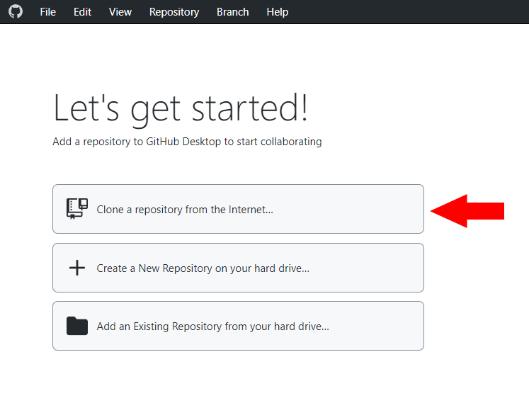Screen dimensions: 529x420
Task: Select 'Clone a repository from the Internet...'
Action: (185, 210)
